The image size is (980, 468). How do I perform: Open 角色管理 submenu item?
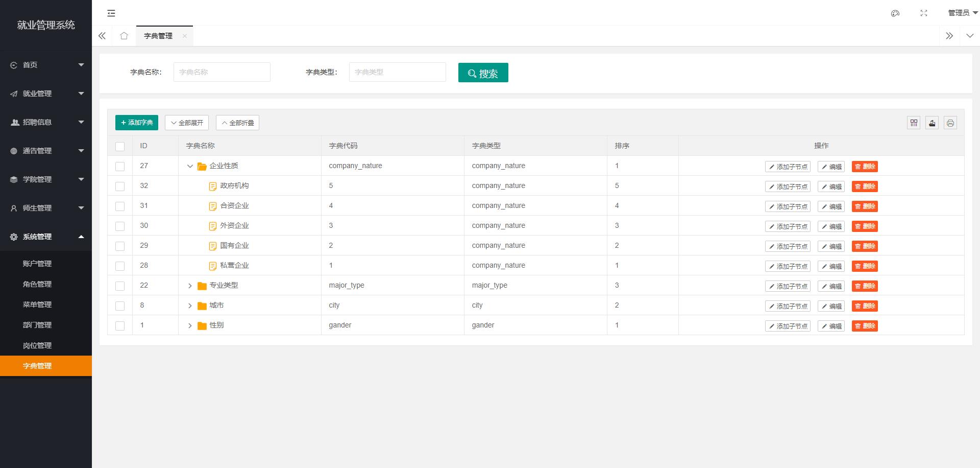pyautogui.click(x=46, y=284)
